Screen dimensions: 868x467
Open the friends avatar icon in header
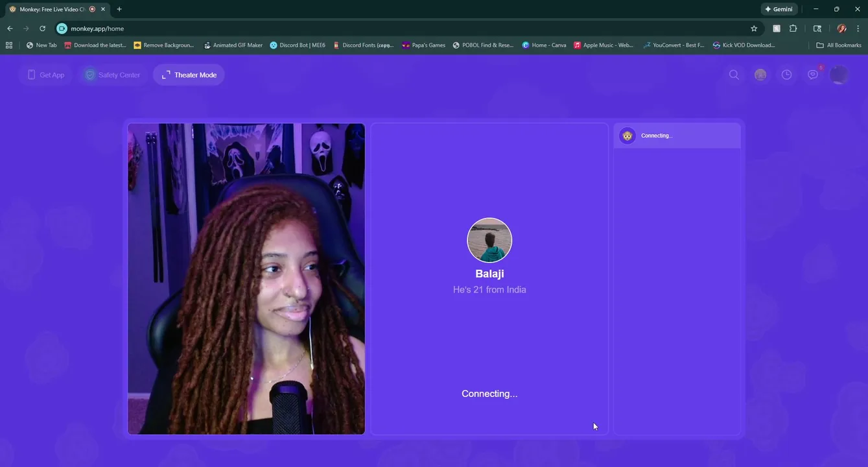tap(760, 75)
